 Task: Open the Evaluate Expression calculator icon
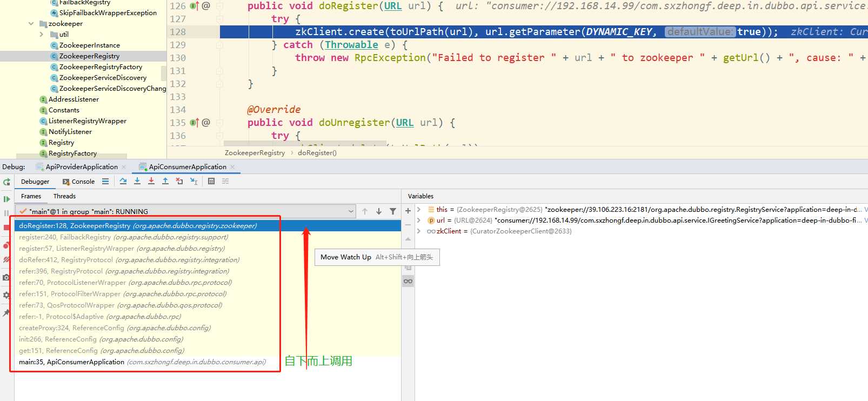coord(211,182)
